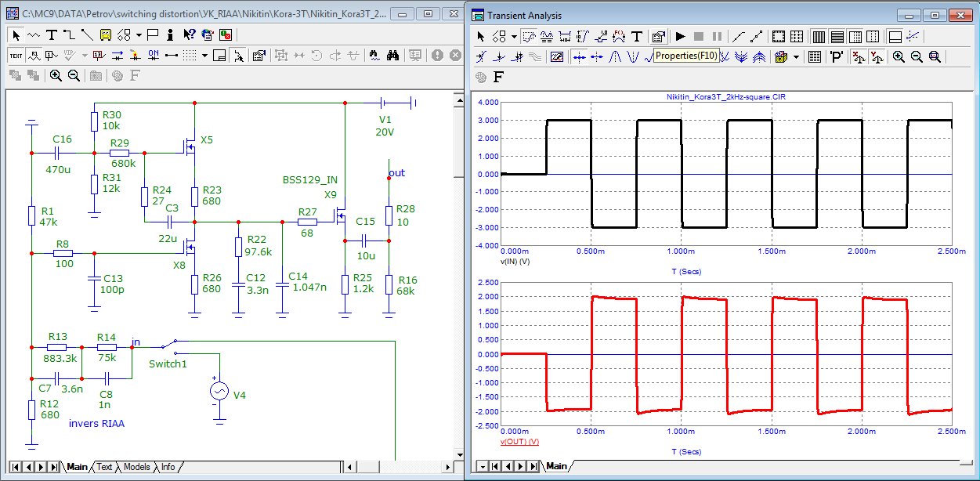Click the Run analysis play button
The height and width of the screenshot is (481, 980).
point(680,36)
